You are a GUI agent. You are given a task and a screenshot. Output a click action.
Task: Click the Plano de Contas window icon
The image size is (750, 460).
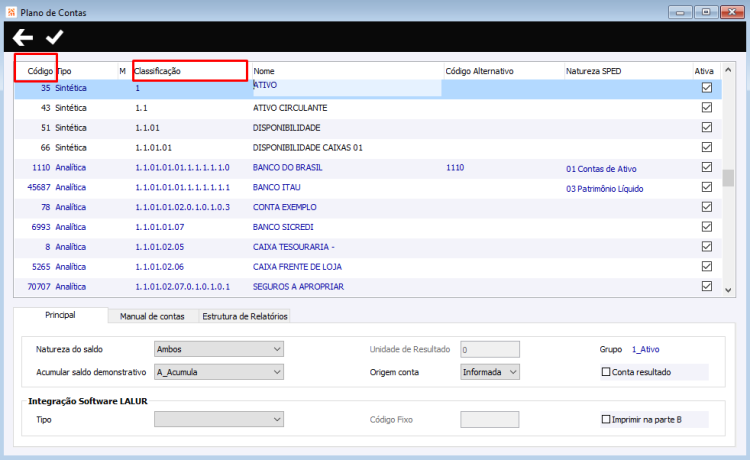11,12
